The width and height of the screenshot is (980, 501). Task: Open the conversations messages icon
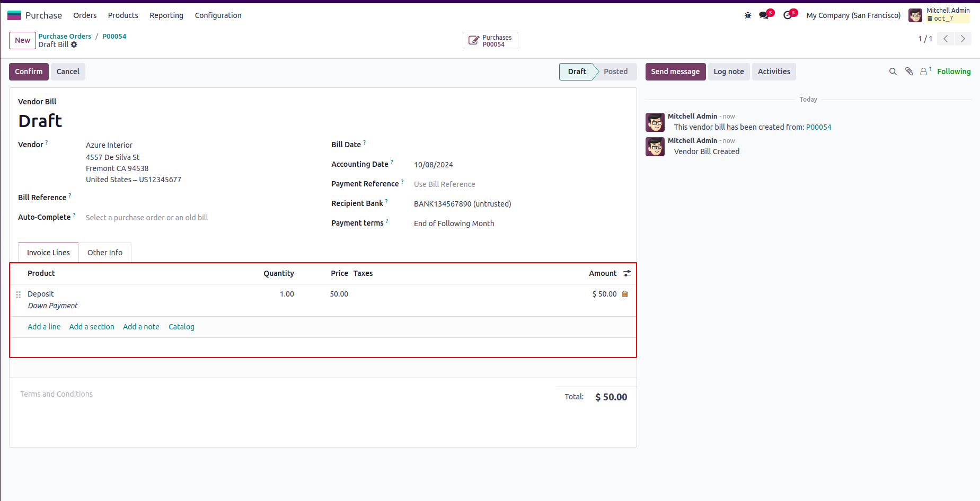pyautogui.click(x=764, y=15)
